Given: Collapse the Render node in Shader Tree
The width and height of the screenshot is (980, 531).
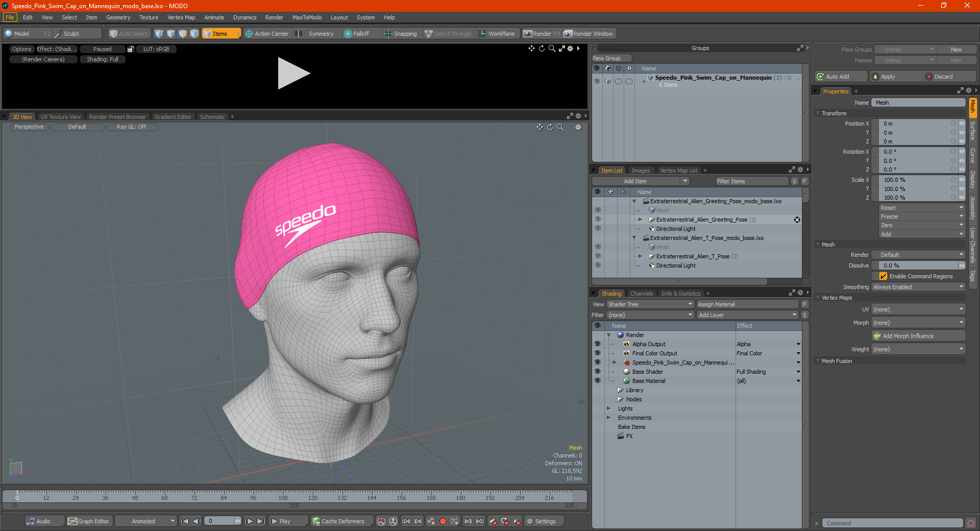Looking at the screenshot, I should (608, 335).
